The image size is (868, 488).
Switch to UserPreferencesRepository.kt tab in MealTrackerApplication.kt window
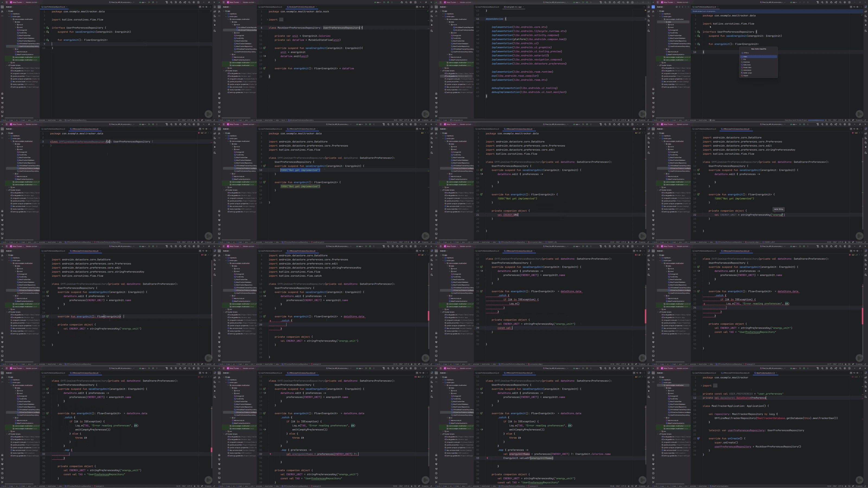(704, 373)
